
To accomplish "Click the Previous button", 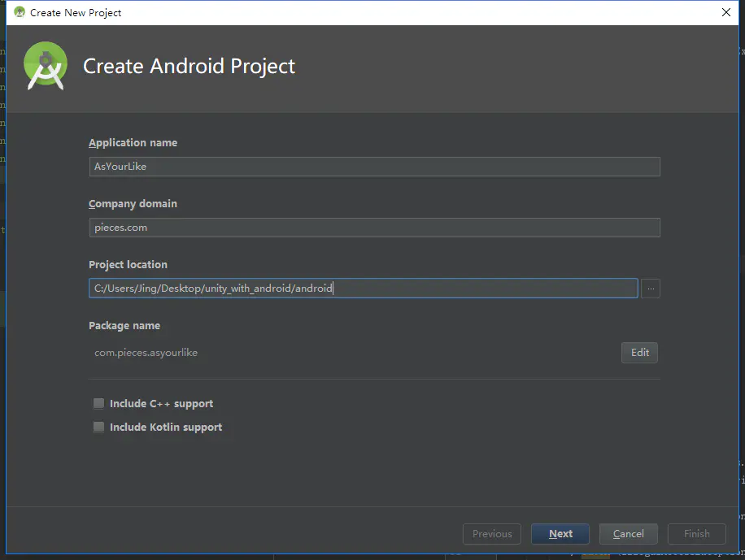I will [491, 534].
